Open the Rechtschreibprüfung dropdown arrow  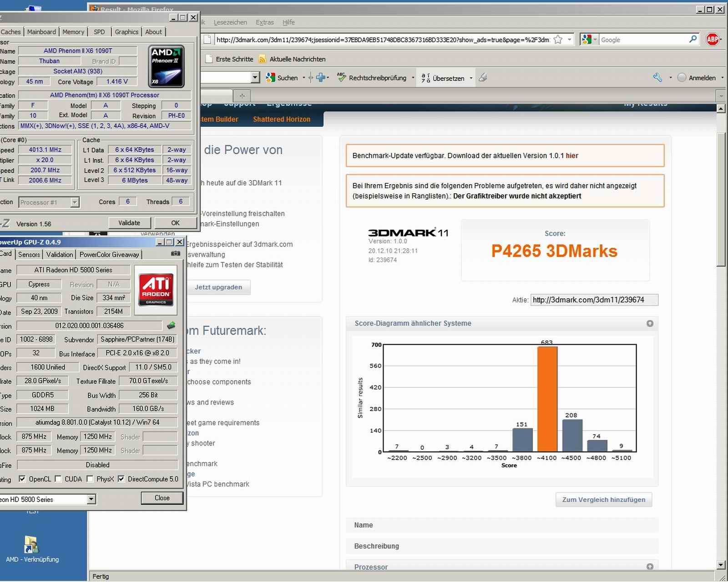click(x=413, y=78)
